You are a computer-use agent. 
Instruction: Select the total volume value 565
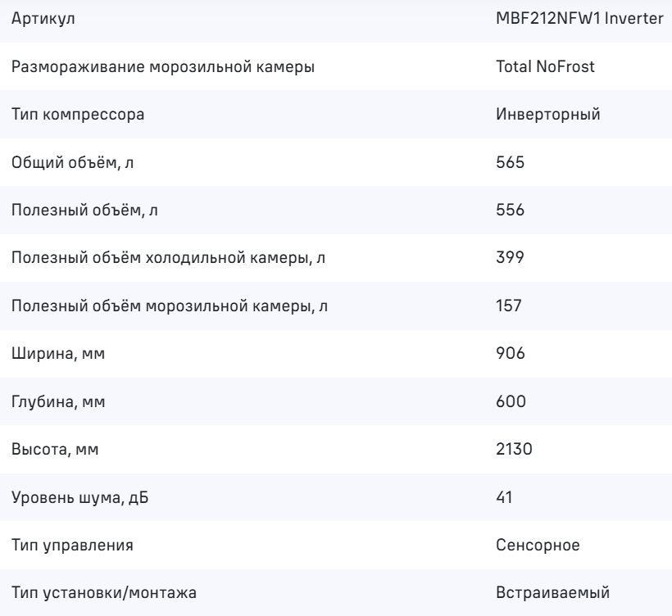point(510,162)
